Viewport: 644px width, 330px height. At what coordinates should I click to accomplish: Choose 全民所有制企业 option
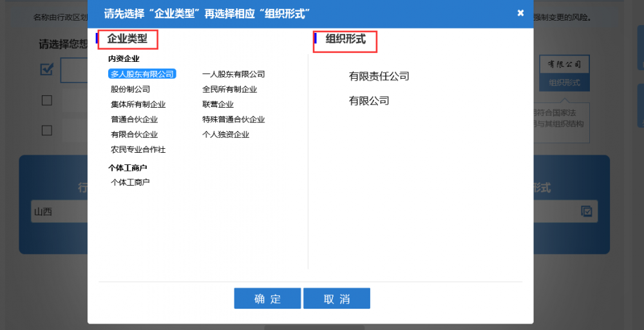[230, 89]
